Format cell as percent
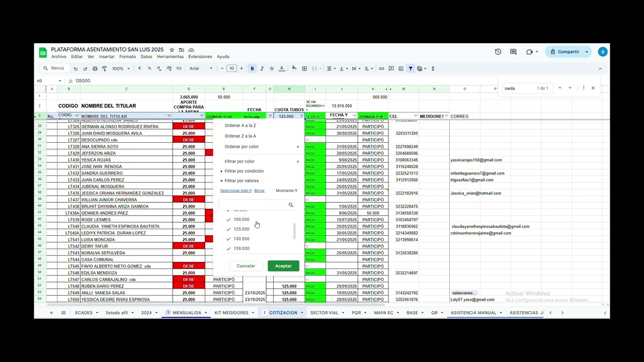This screenshot has width=644, height=362. [149, 68]
